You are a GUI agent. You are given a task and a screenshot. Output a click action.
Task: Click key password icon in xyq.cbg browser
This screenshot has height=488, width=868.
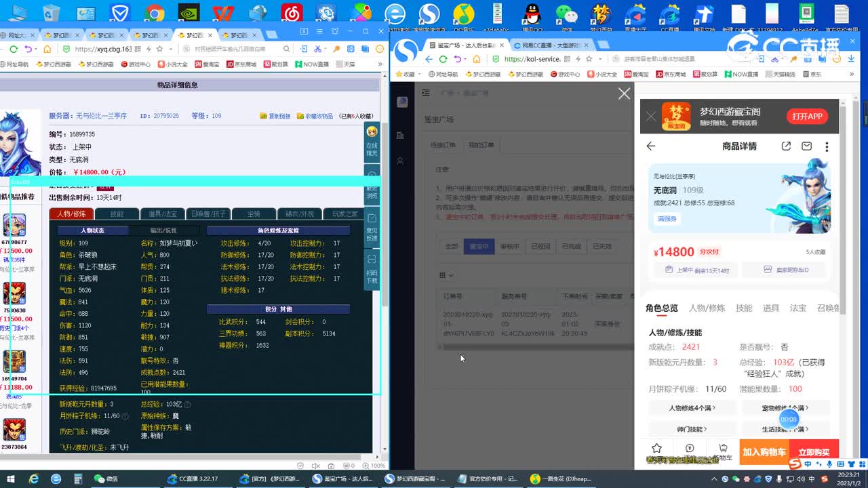coord(336,49)
